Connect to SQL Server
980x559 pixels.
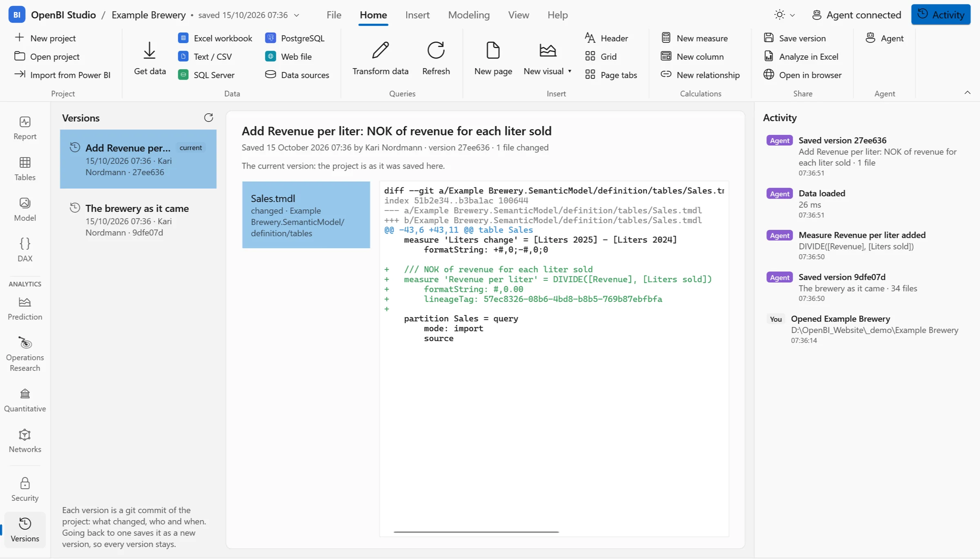point(207,75)
